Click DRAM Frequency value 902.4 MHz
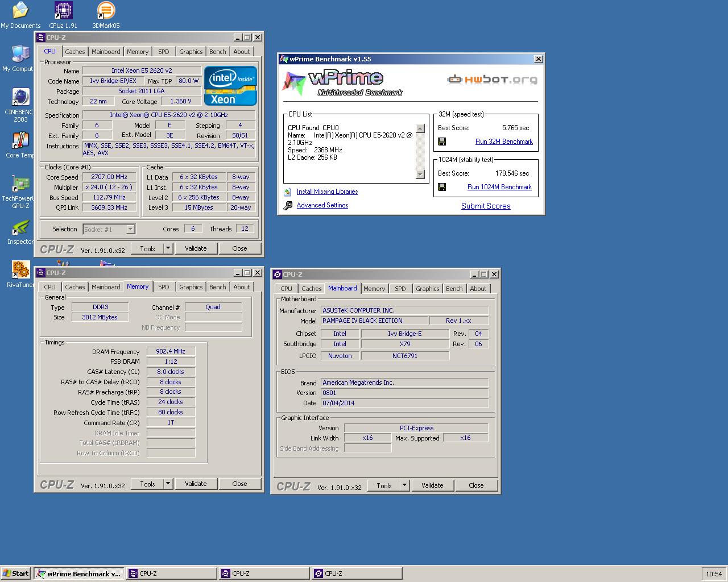The height and width of the screenshot is (582, 728). coord(171,351)
